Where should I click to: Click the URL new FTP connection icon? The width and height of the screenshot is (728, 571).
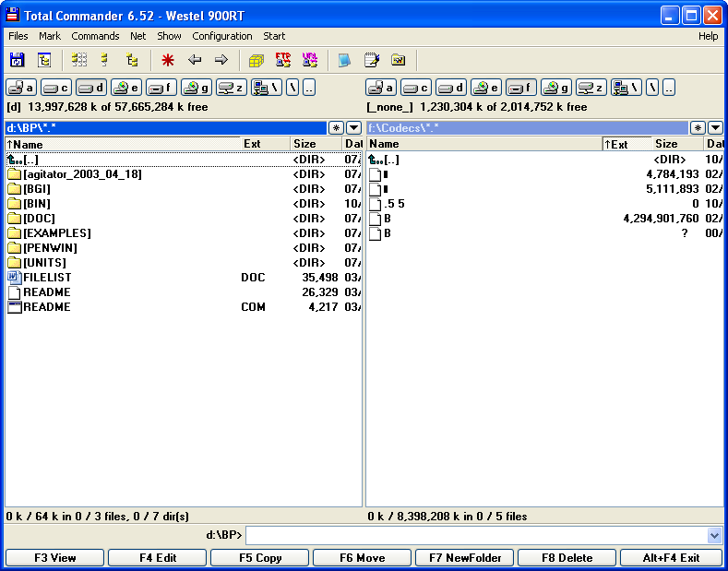(x=310, y=60)
